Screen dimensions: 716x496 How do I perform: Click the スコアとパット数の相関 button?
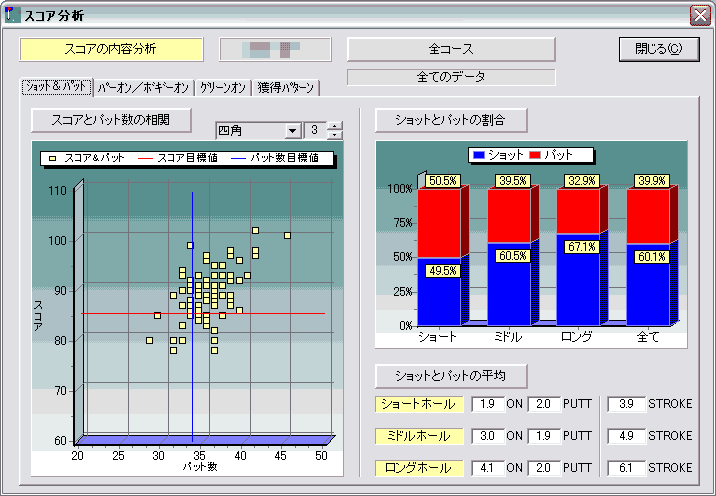point(112,120)
